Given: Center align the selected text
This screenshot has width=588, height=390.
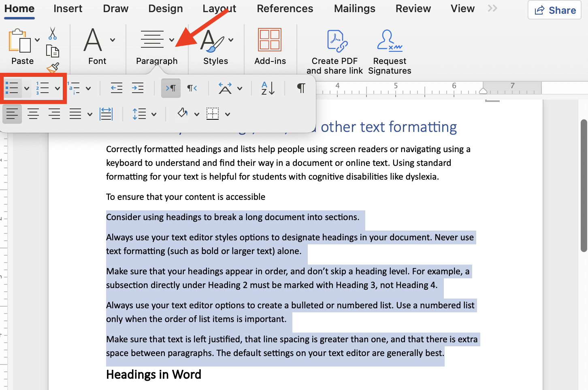Looking at the screenshot, I should [33, 114].
